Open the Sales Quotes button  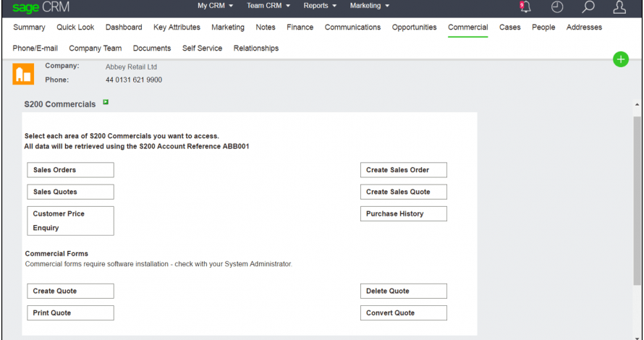click(x=71, y=192)
